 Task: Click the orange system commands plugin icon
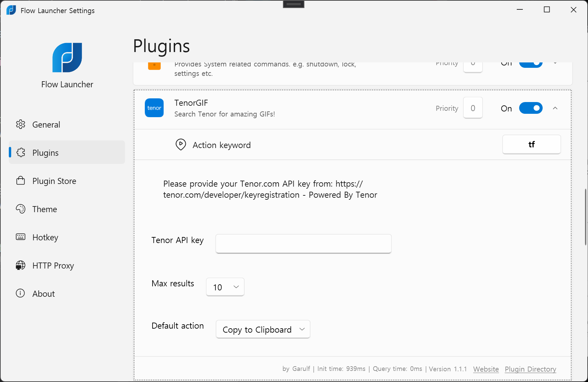coord(154,66)
